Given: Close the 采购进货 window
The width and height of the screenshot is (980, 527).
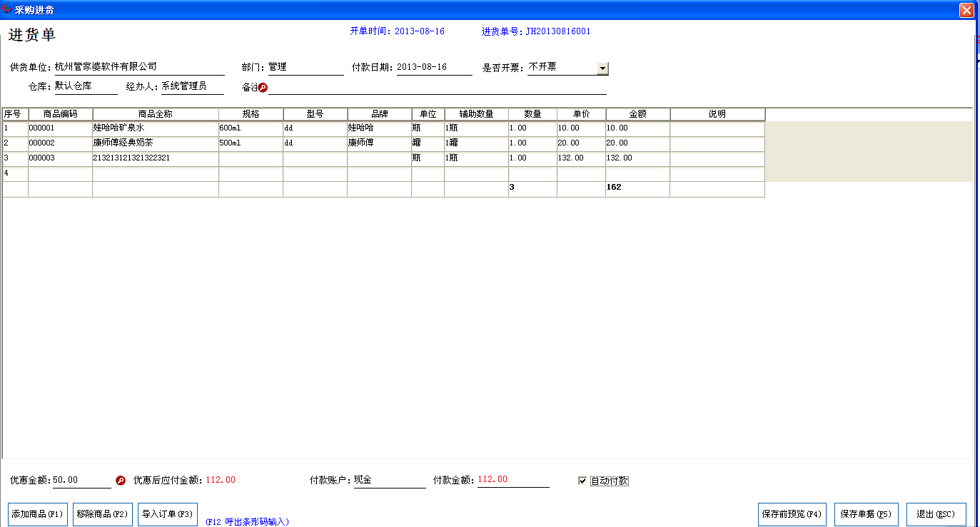Looking at the screenshot, I should pos(966,10).
